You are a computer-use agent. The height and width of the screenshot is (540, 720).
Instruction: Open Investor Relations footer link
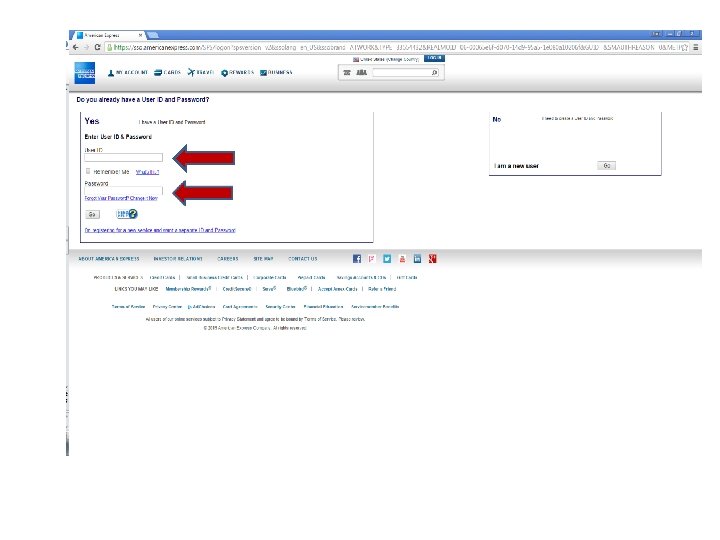pyautogui.click(x=178, y=259)
